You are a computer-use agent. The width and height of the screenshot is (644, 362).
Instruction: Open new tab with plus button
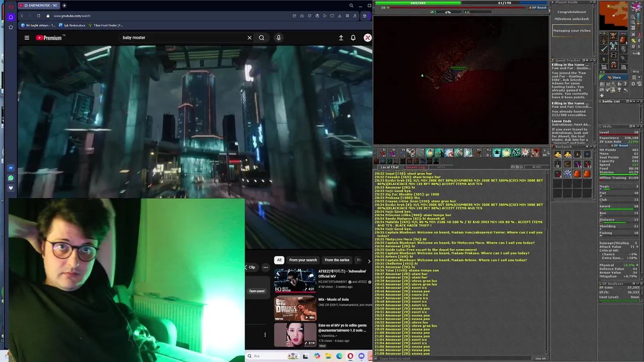point(64,6)
